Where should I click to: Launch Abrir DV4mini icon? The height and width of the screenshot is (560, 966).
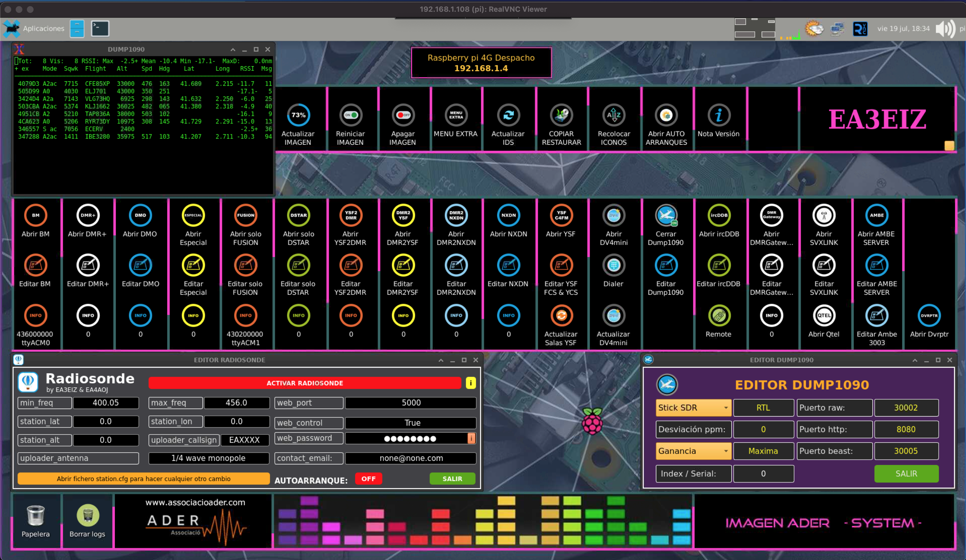(613, 215)
